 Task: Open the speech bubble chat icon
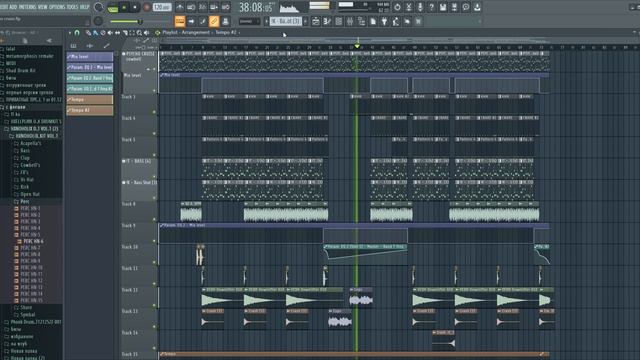pyautogui.click(x=466, y=7)
